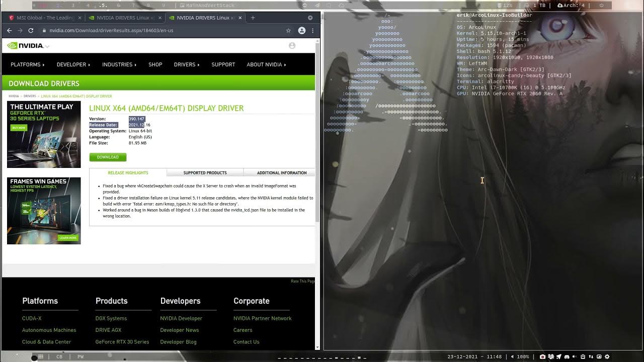Click the network arrows tray icon
Viewport: 644px width, 362px height.
pos(591,357)
